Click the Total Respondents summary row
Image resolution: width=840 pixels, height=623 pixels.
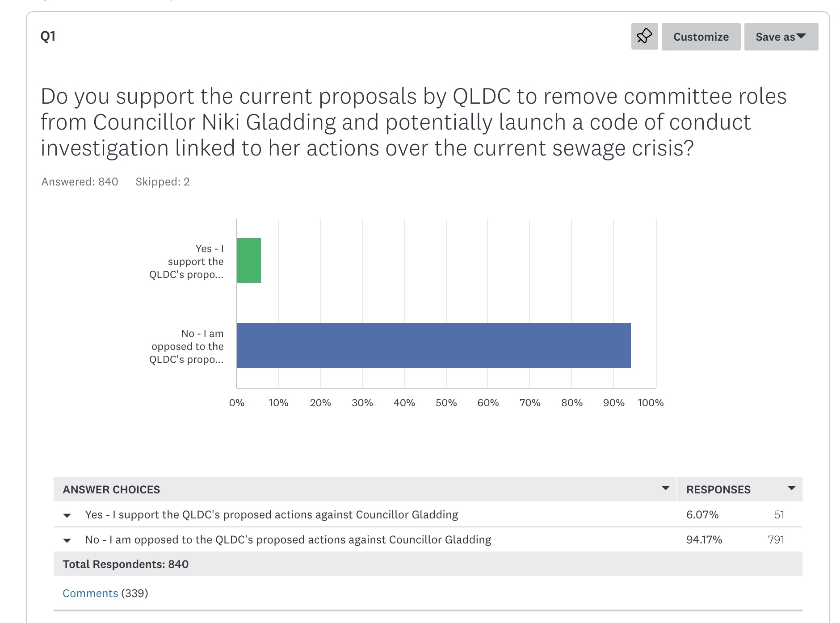(126, 564)
